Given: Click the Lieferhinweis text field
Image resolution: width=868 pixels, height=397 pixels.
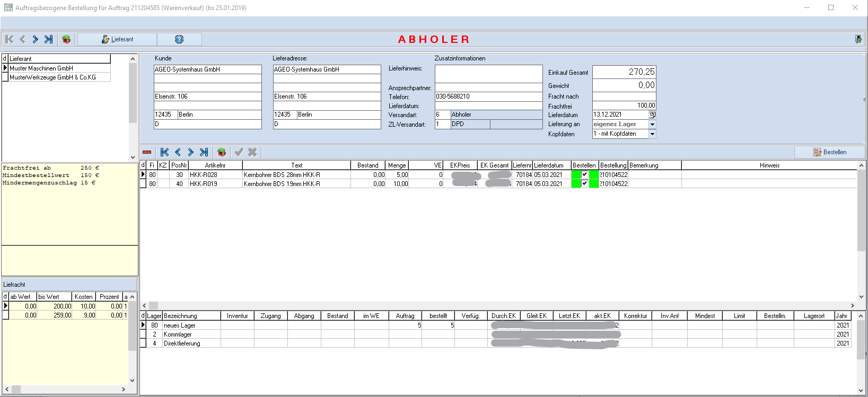Looking at the screenshot, I should coord(488,74).
